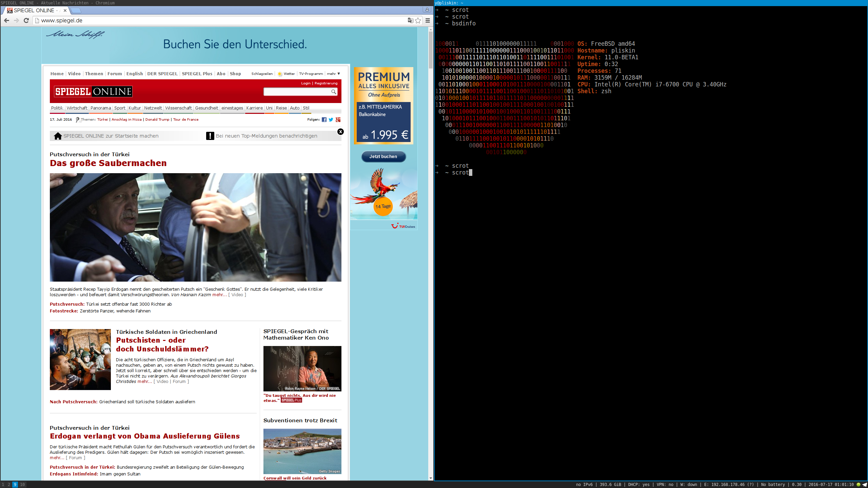Open the Forum navigation item
The height and width of the screenshot is (488, 868).
pos(115,74)
